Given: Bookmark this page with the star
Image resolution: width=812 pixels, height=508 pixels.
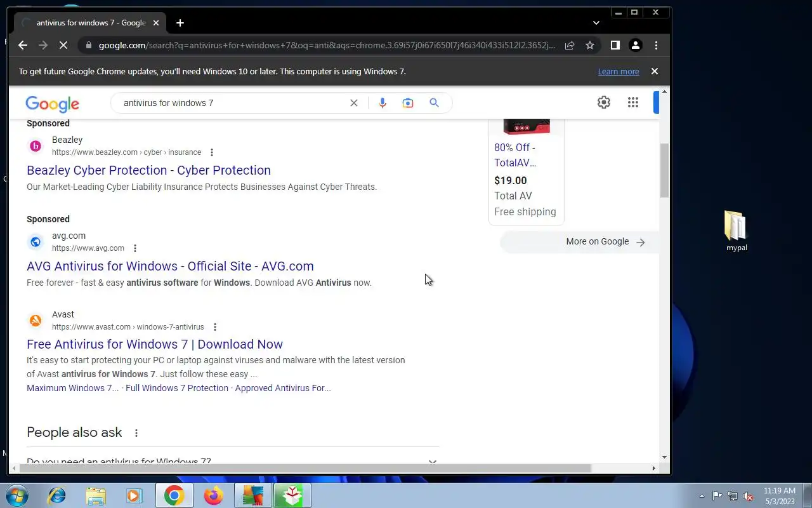Looking at the screenshot, I should [590, 45].
